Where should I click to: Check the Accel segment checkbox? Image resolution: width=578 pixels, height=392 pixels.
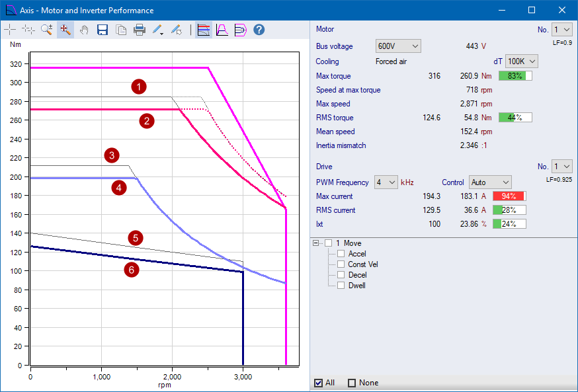tap(341, 254)
